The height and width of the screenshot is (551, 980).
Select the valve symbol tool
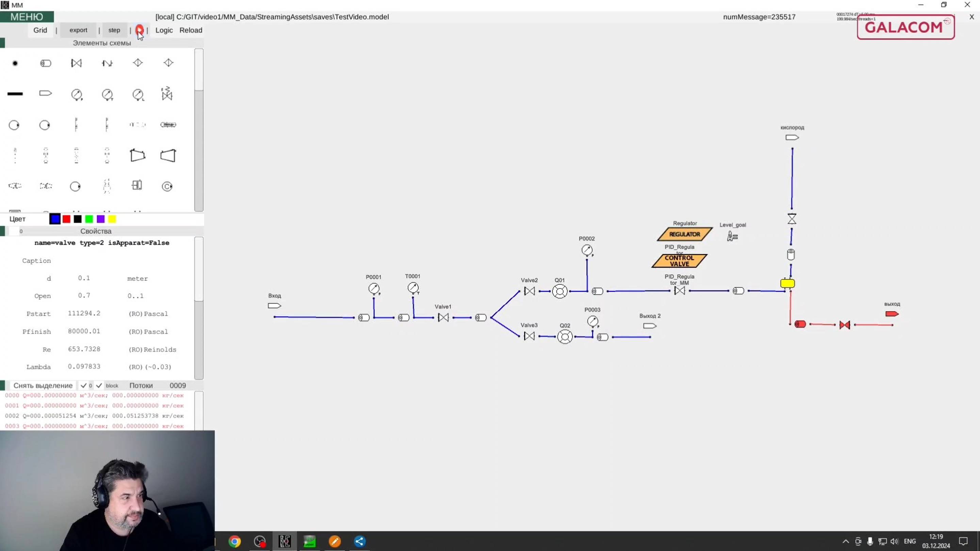(76, 63)
